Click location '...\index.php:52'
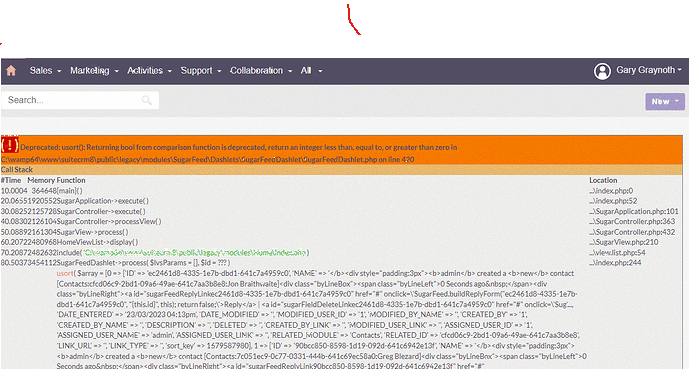The width and height of the screenshot is (689, 369). pyautogui.click(x=613, y=201)
